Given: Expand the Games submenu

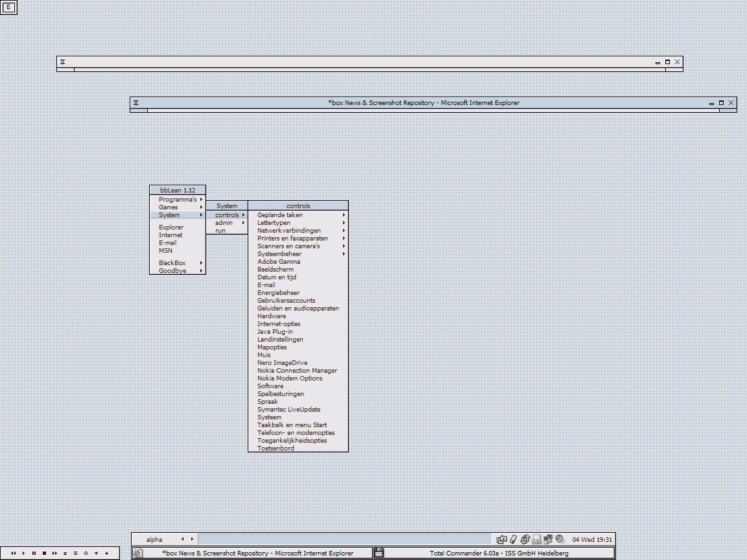Looking at the screenshot, I should pos(178,207).
